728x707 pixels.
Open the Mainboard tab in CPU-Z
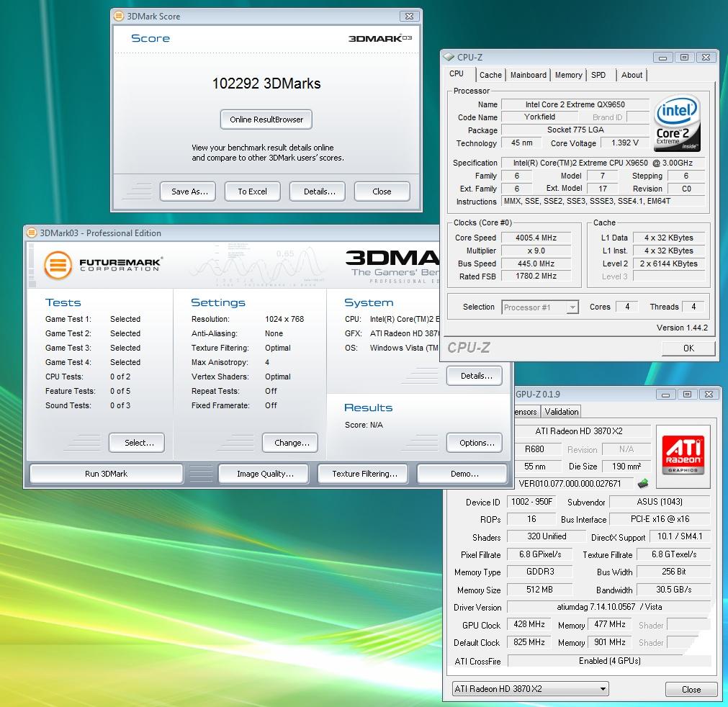(529, 75)
